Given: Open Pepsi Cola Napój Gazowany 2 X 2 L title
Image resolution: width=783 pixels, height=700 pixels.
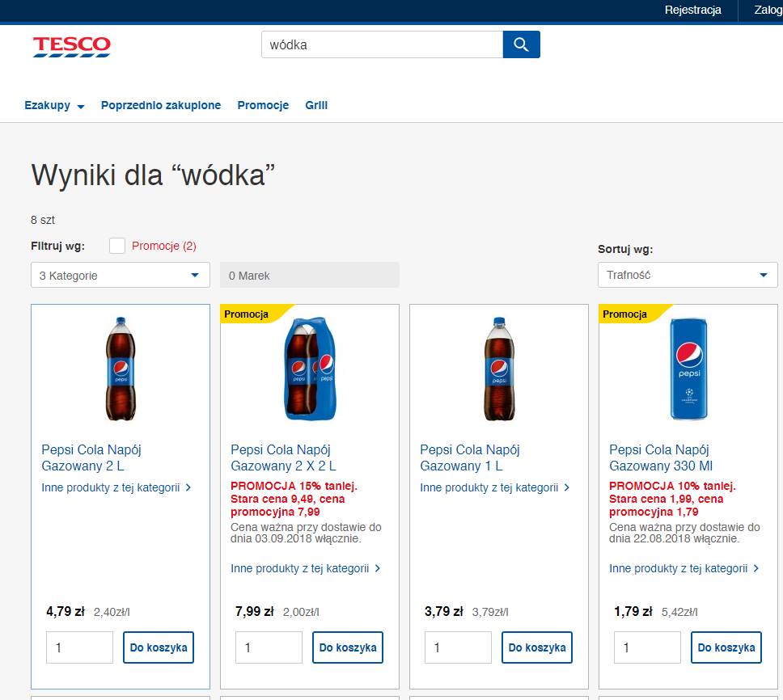Looking at the screenshot, I should pyautogui.click(x=283, y=458).
